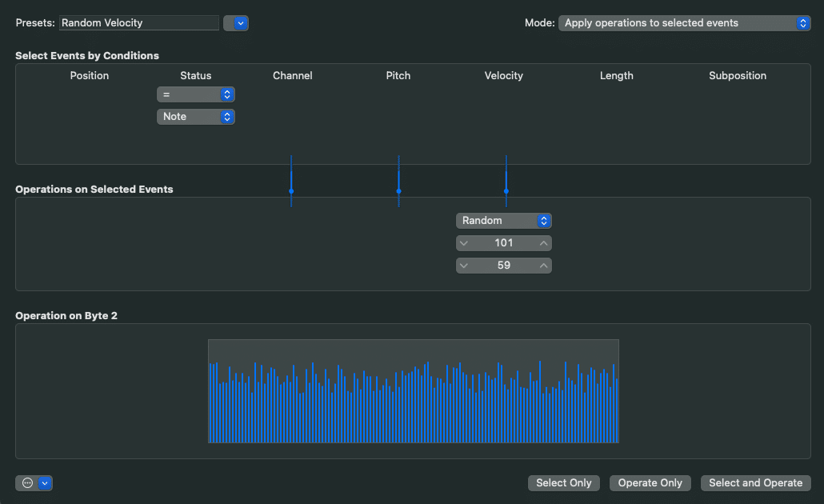Click the Pitch condition connector line
The image size is (824, 504).
398,180
